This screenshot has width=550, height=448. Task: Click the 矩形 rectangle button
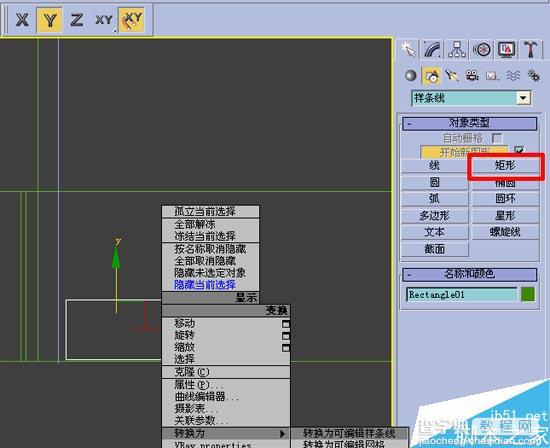pyautogui.click(x=505, y=166)
